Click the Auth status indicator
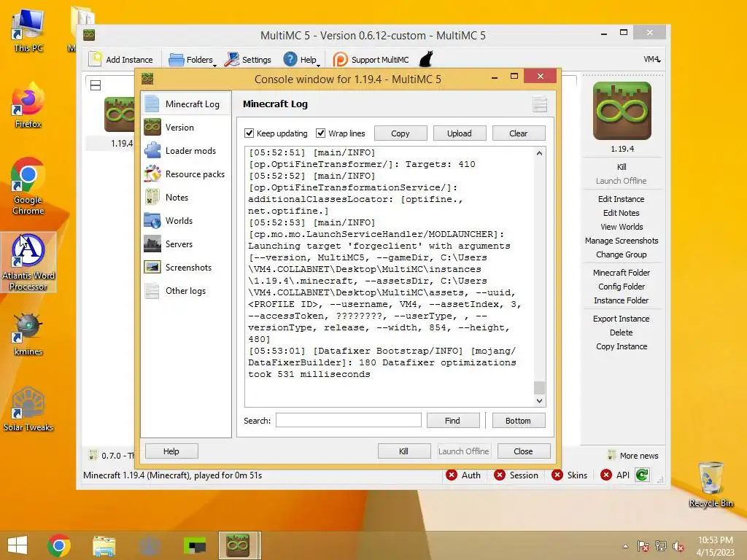The height and width of the screenshot is (560, 747). [463, 475]
